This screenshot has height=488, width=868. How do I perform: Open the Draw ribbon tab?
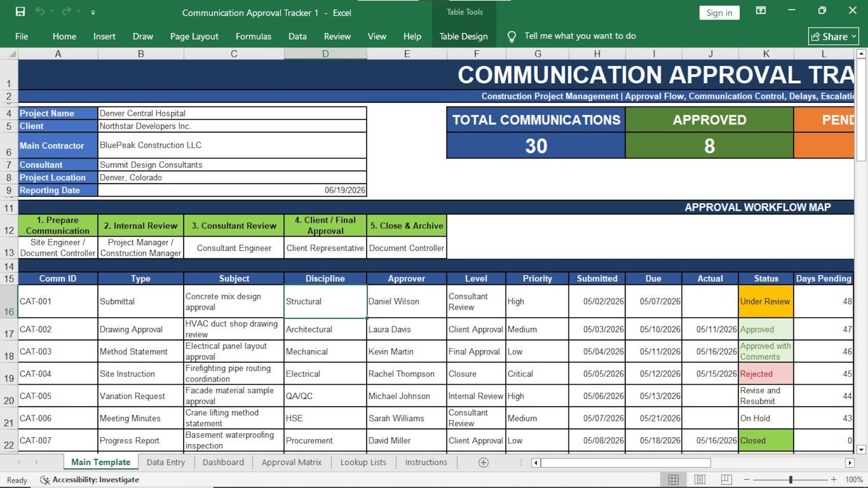coord(143,36)
